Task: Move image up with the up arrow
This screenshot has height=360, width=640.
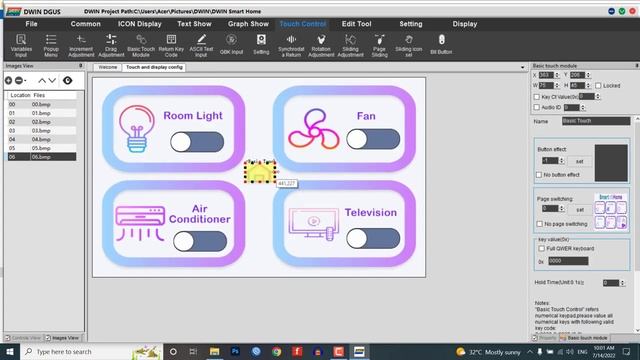Action: pyautogui.click(x=42, y=80)
